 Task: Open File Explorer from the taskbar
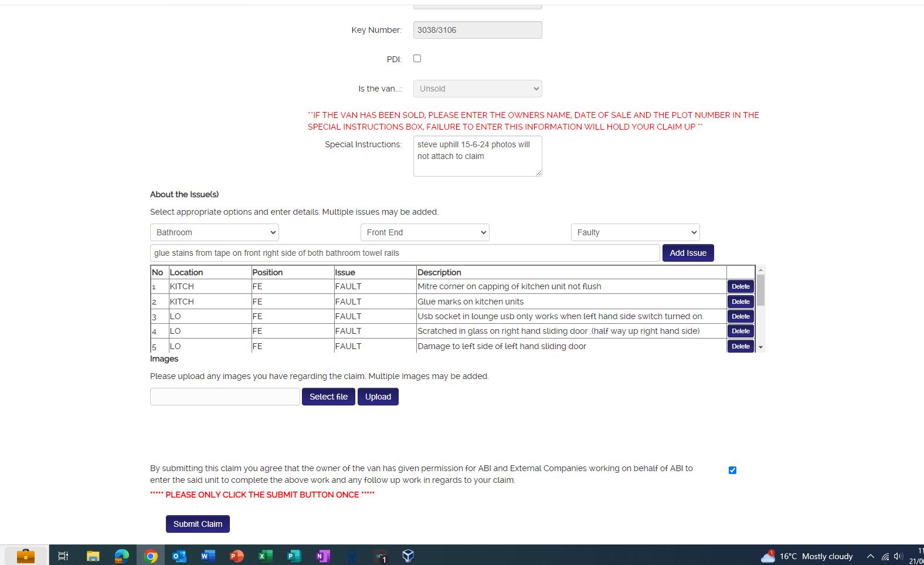coord(93,556)
